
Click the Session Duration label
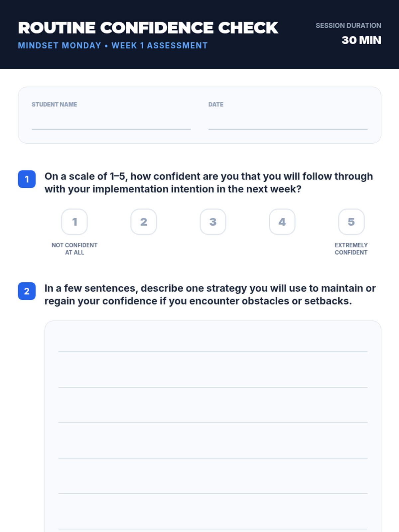click(348, 26)
